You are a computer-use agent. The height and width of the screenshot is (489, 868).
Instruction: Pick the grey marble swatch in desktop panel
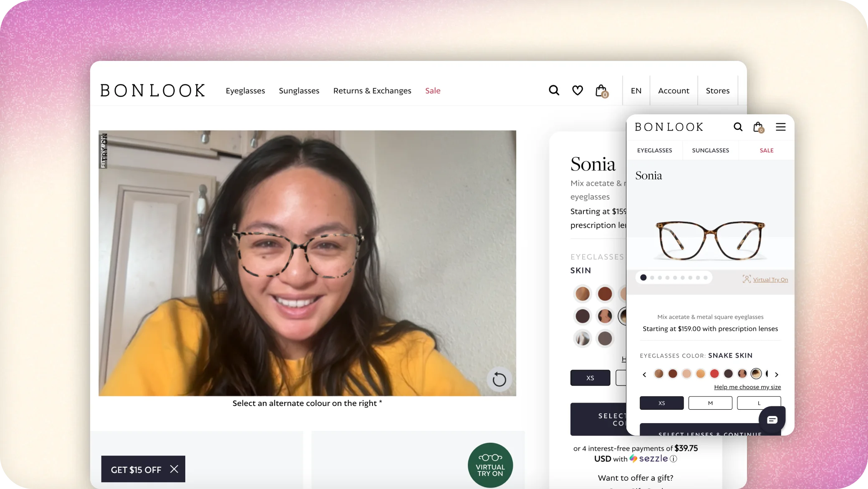(583, 338)
